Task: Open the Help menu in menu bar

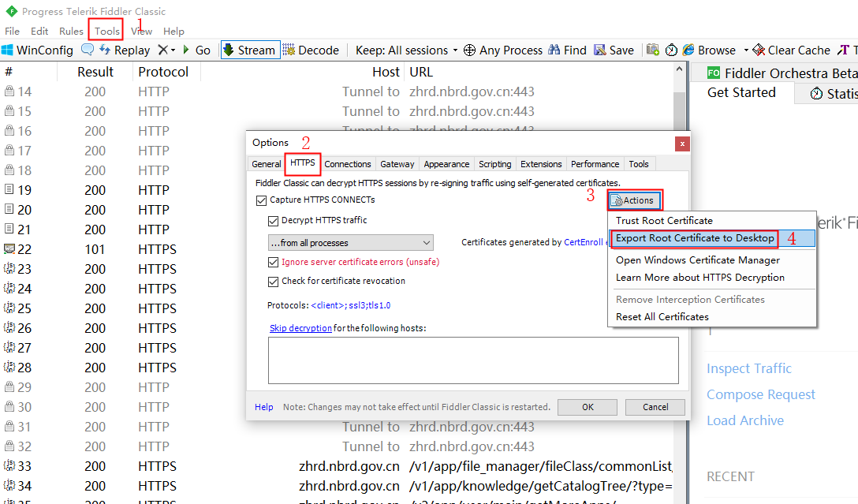Action: pos(173,32)
